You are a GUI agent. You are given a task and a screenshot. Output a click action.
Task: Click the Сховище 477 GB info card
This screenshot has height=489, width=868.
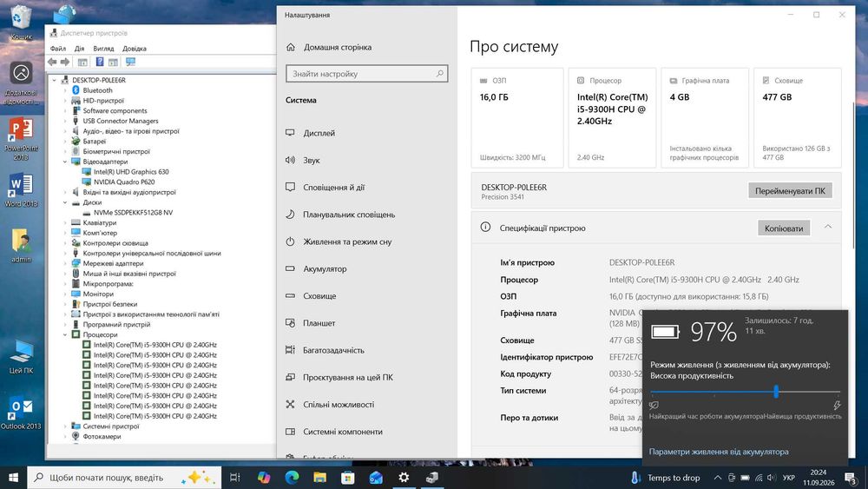tap(798, 117)
